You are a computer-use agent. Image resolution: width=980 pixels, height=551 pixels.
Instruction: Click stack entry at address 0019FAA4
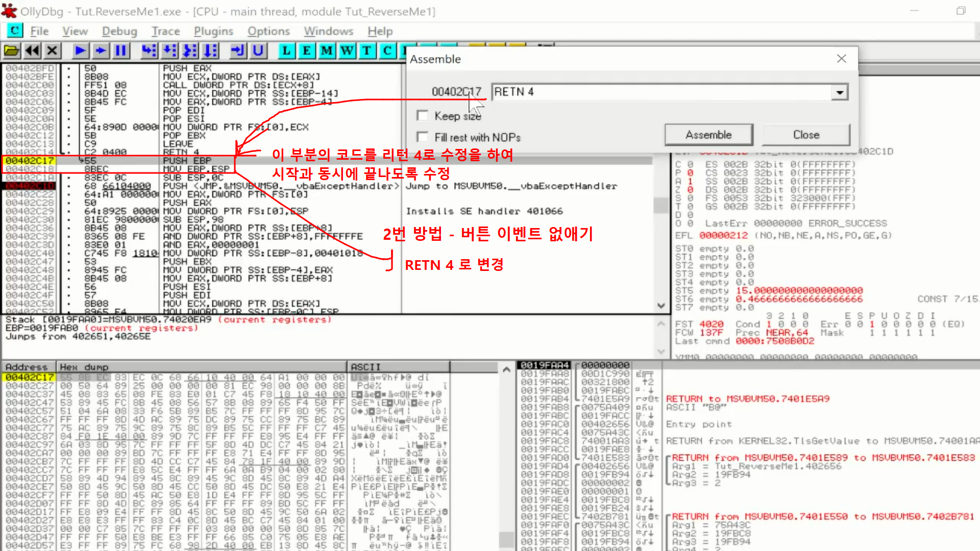click(544, 365)
